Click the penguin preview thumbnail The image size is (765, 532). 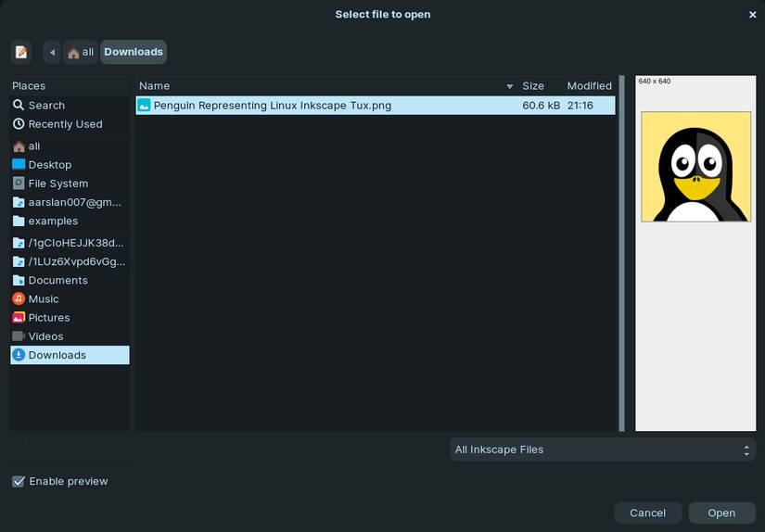click(x=695, y=167)
